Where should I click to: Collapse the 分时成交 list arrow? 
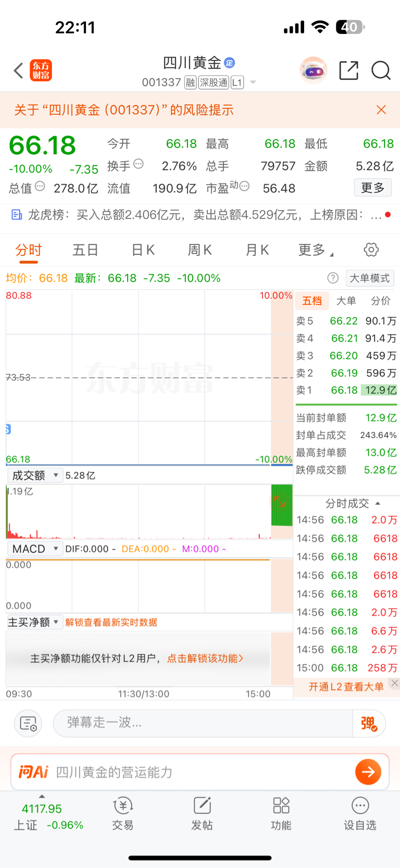pos(378,504)
